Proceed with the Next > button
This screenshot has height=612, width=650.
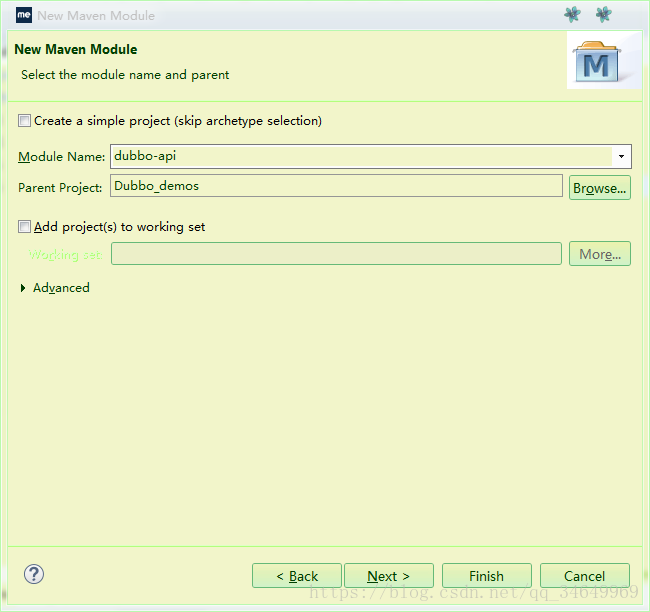(389, 576)
